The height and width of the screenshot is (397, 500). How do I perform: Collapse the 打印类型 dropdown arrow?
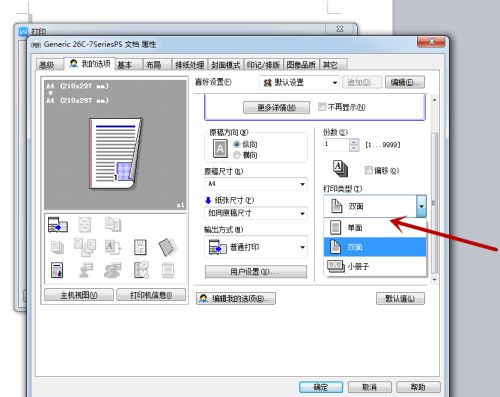pos(421,206)
